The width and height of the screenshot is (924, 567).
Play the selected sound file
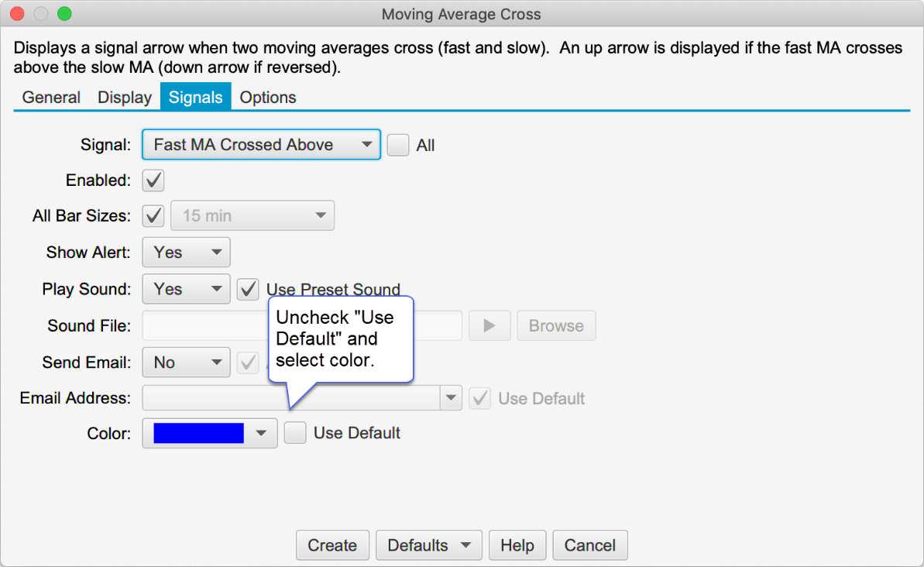(489, 326)
